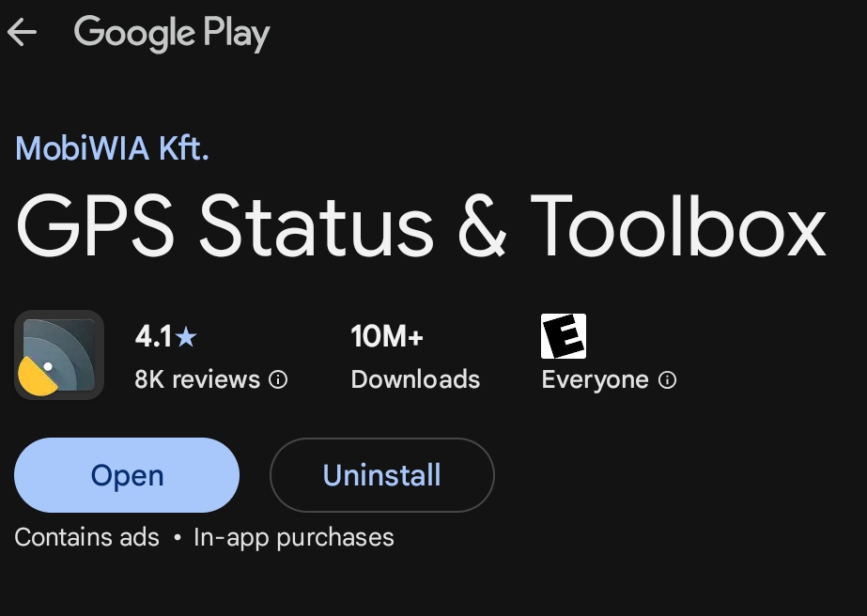Click the Everyone rating label

click(x=595, y=379)
